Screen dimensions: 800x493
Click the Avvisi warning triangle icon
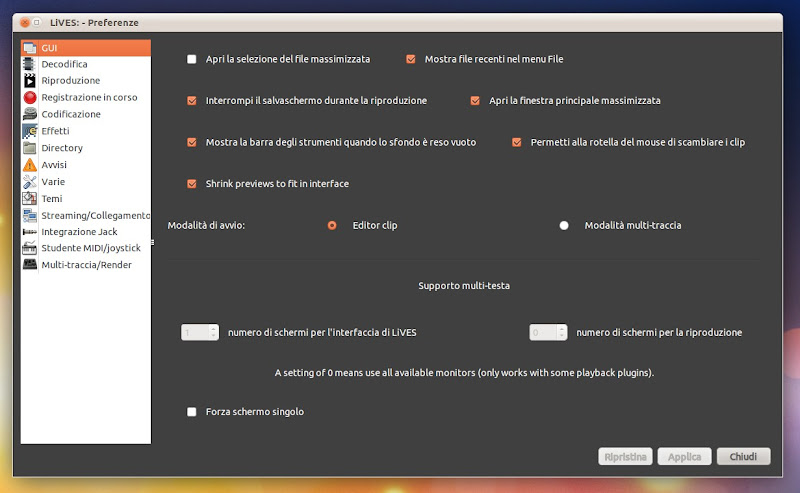30,165
